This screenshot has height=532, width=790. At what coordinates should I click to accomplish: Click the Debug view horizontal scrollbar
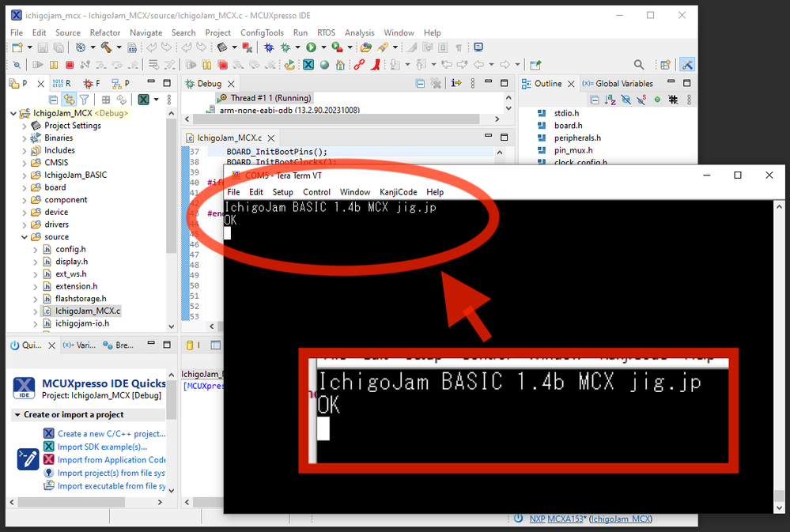tap(335, 119)
